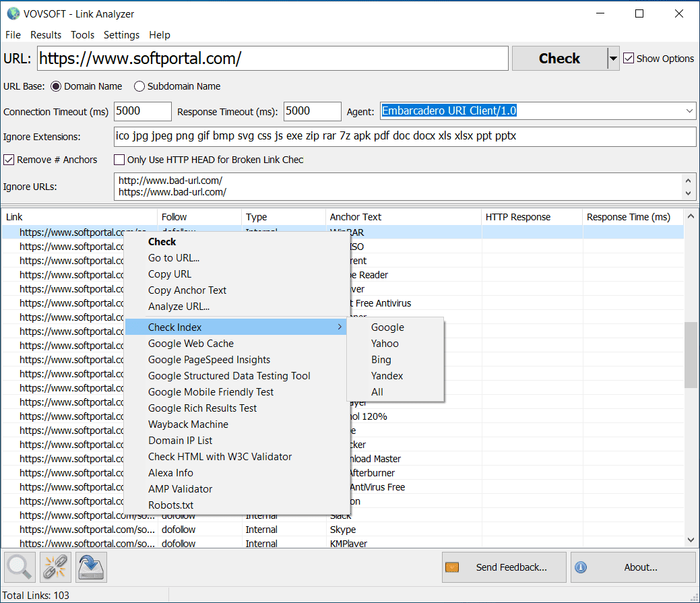Click results list scrollbar thumb
Viewport: 700px width, 603px height.
(691, 355)
